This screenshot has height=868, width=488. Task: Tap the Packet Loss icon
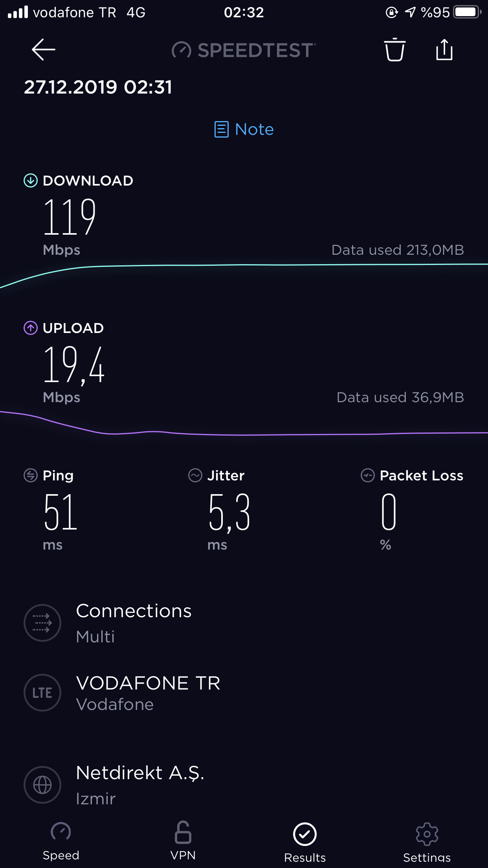368,475
